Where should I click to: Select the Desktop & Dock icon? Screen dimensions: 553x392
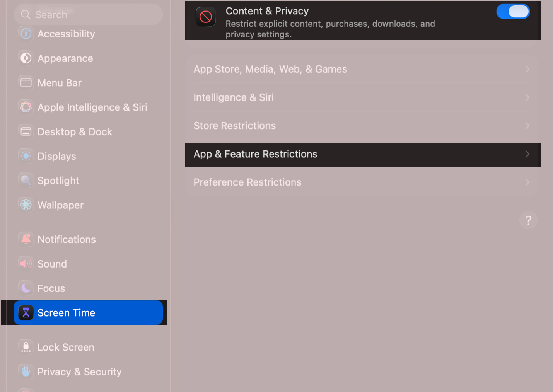tap(26, 131)
